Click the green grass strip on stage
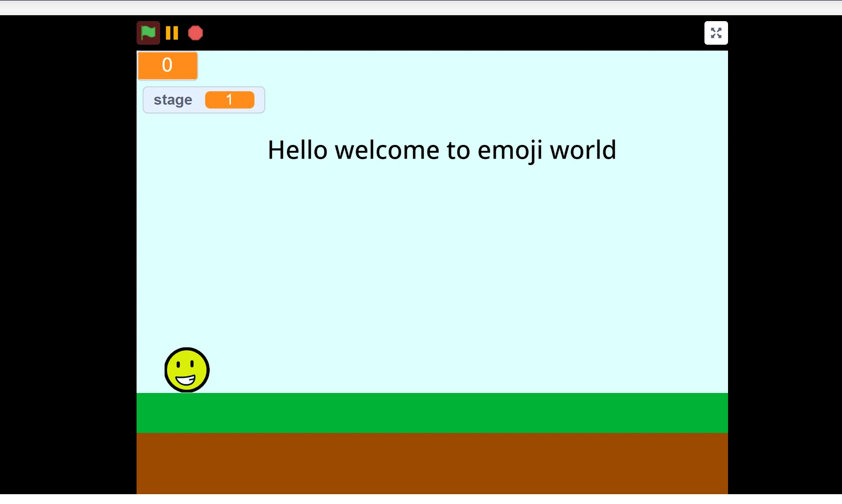The width and height of the screenshot is (842, 504). click(x=432, y=413)
